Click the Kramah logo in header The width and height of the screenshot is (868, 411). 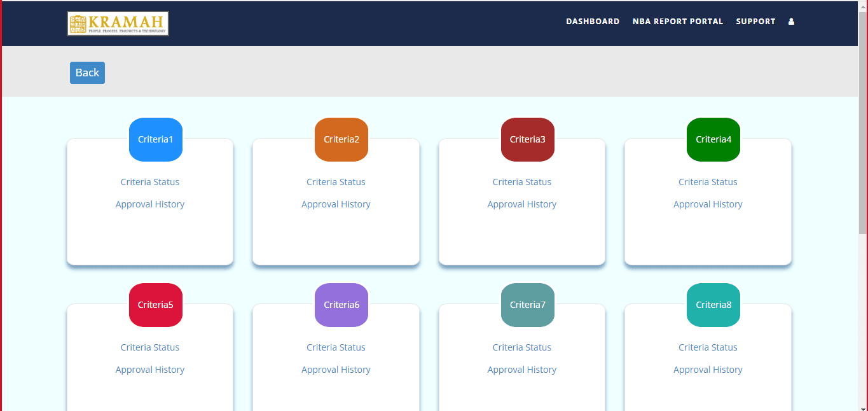[118, 24]
